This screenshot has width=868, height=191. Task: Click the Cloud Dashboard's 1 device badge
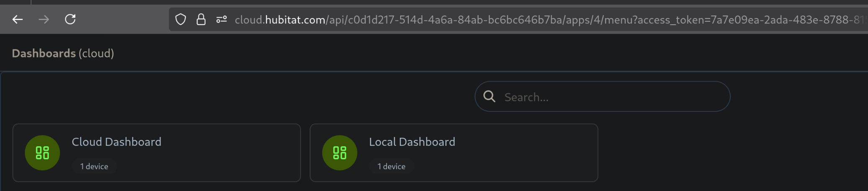tap(94, 166)
